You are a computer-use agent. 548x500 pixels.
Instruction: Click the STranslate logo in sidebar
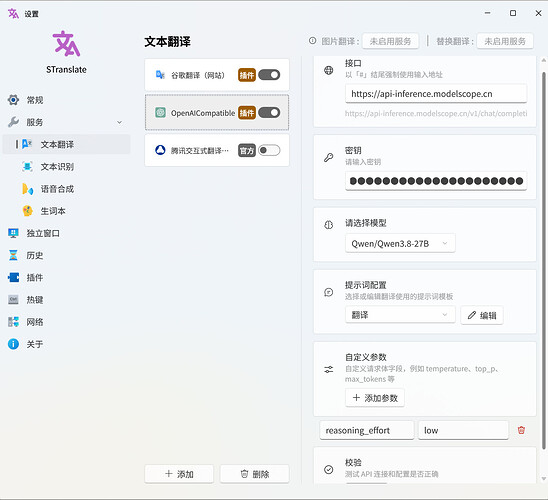click(66, 44)
